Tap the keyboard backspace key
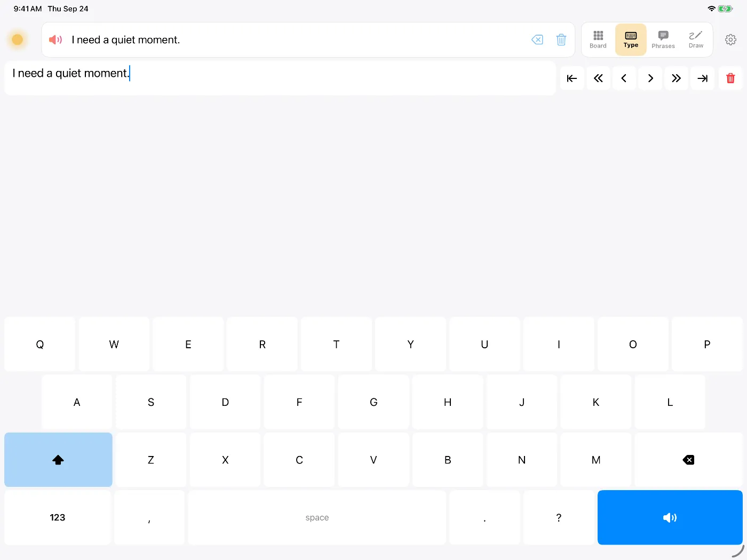Screen dimensions: 747x560 click(688, 460)
